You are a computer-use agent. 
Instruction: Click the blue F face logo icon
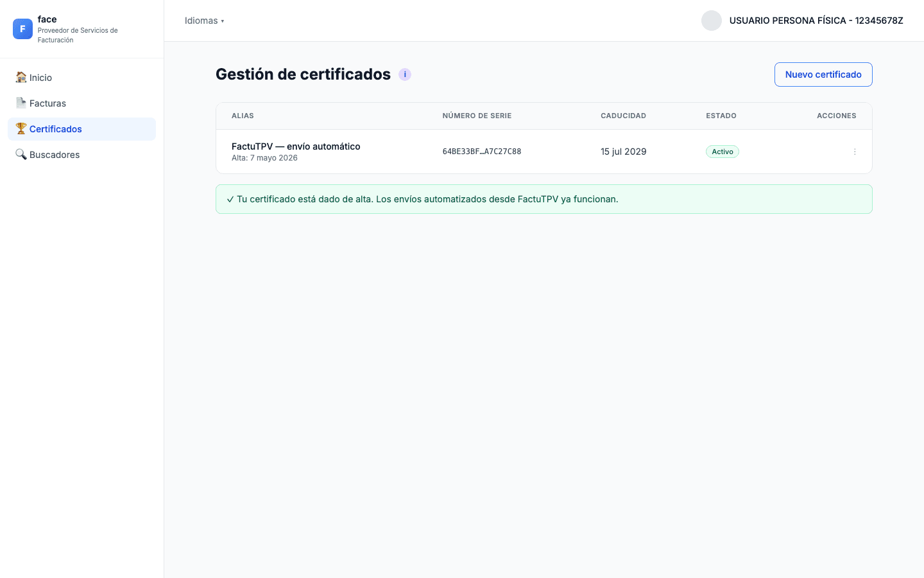click(22, 29)
